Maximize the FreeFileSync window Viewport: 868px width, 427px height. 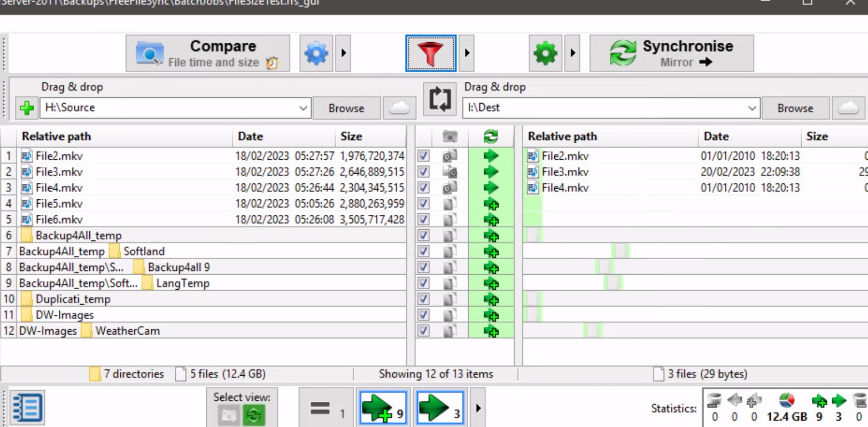coord(807,3)
